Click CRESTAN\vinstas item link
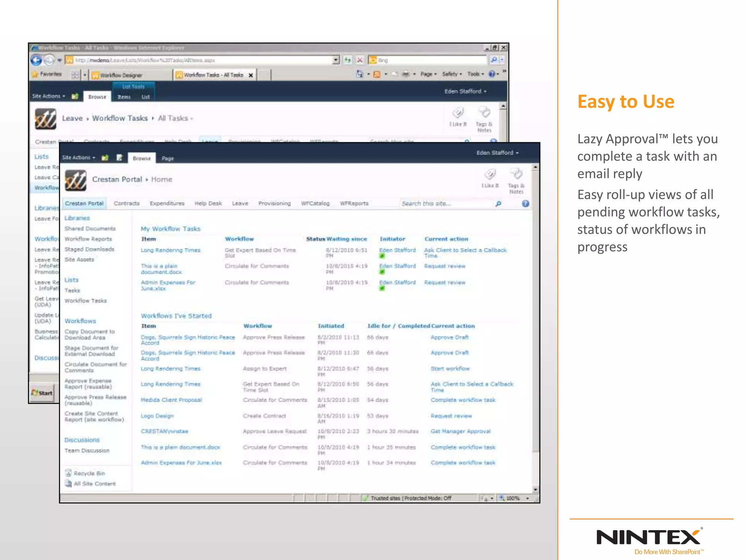Image resolution: width=747 pixels, height=560 pixels. point(165,431)
